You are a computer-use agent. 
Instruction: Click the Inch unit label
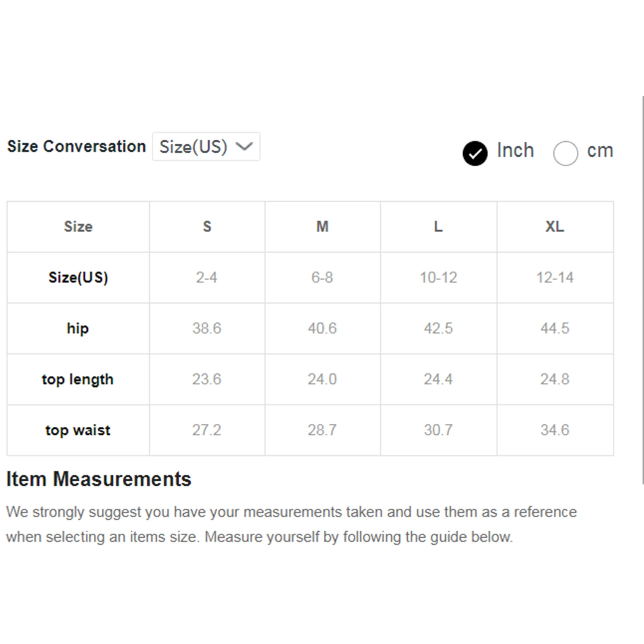[515, 151]
